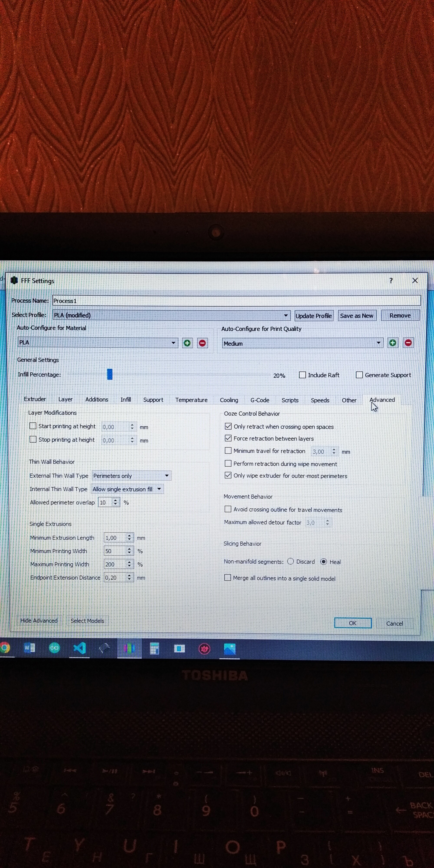The width and height of the screenshot is (434, 868).
Task: Open Visual Studio Code from the taskbar
Action: point(79,648)
